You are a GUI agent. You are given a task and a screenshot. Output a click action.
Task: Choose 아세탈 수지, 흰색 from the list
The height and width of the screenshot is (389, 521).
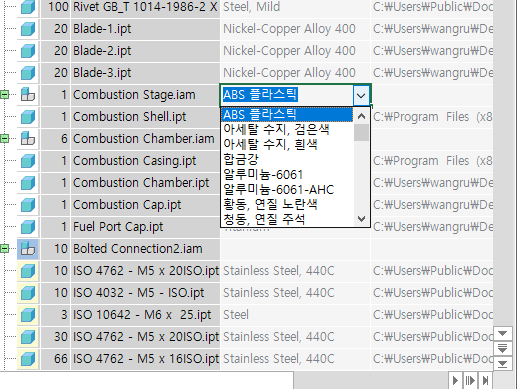(x=287, y=144)
